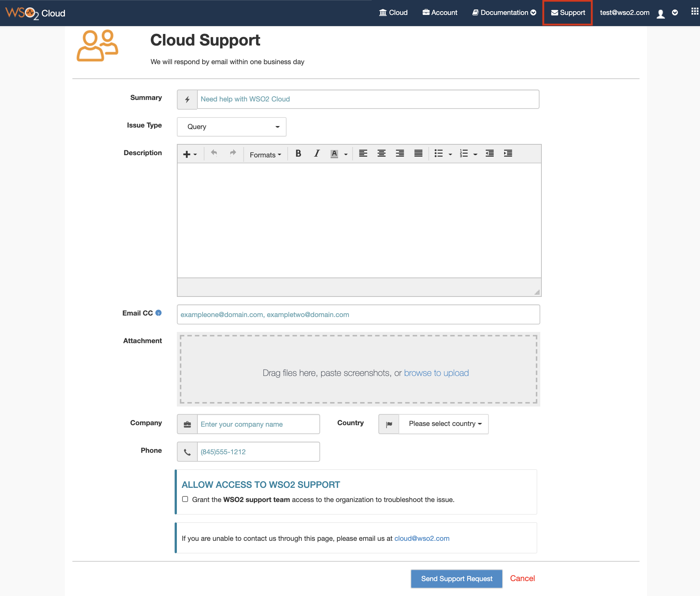Open the text color picker arrow
The image size is (700, 596).
(x=346, y=154)
